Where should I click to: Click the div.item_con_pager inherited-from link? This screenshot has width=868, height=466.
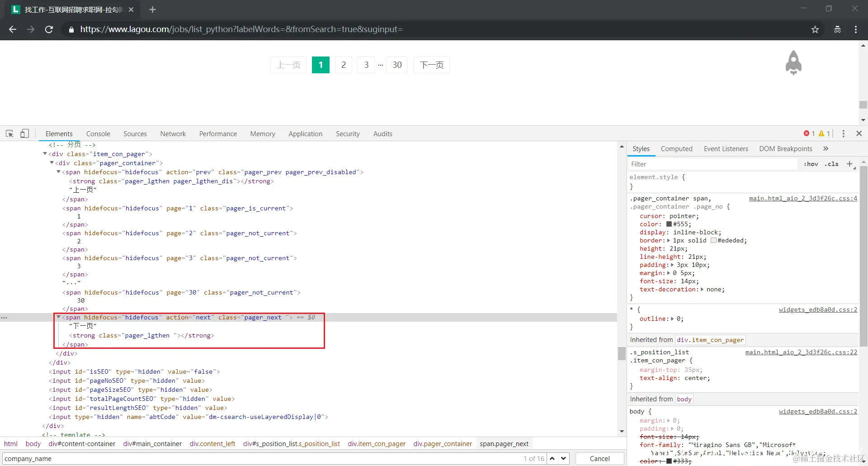(710, 340)
